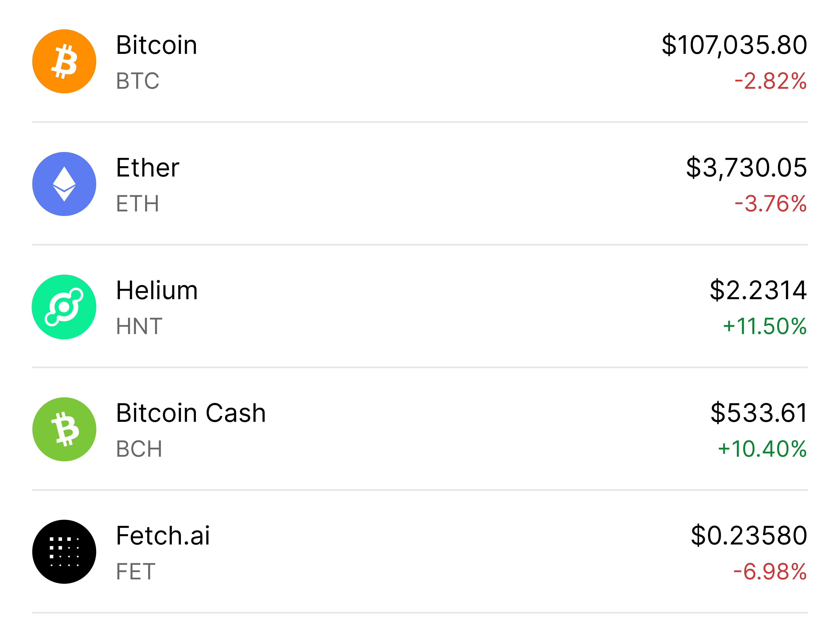Click Fetch.ai's -6.98% change value
Image resolution: width=840 pixels, height=623 pixels.
point(770,571)
